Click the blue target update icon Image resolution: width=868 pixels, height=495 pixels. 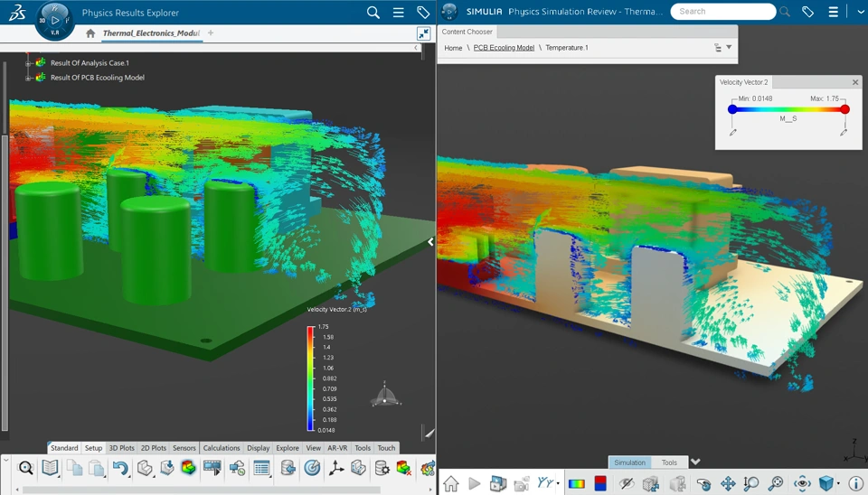coord(312,469)
